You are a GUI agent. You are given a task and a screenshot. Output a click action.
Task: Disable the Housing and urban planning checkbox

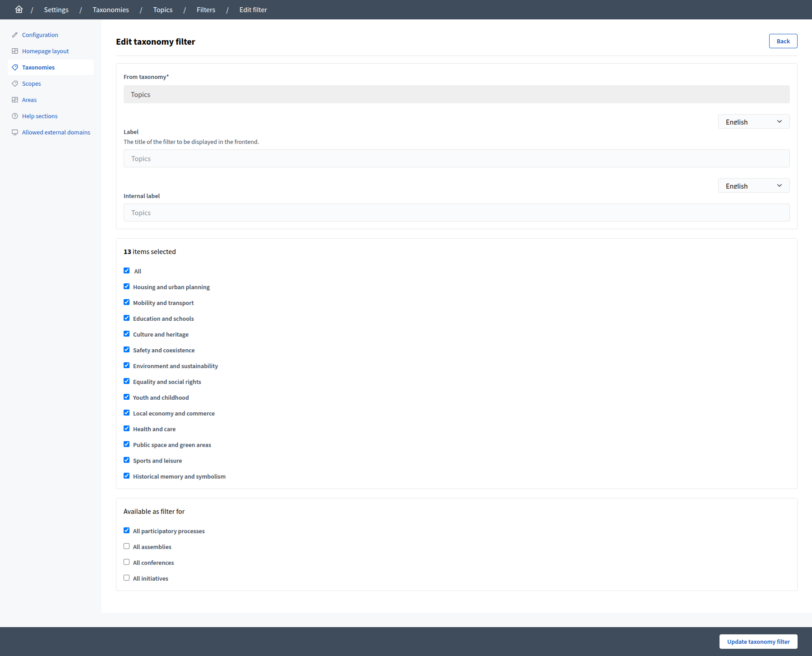pos(127,286)
